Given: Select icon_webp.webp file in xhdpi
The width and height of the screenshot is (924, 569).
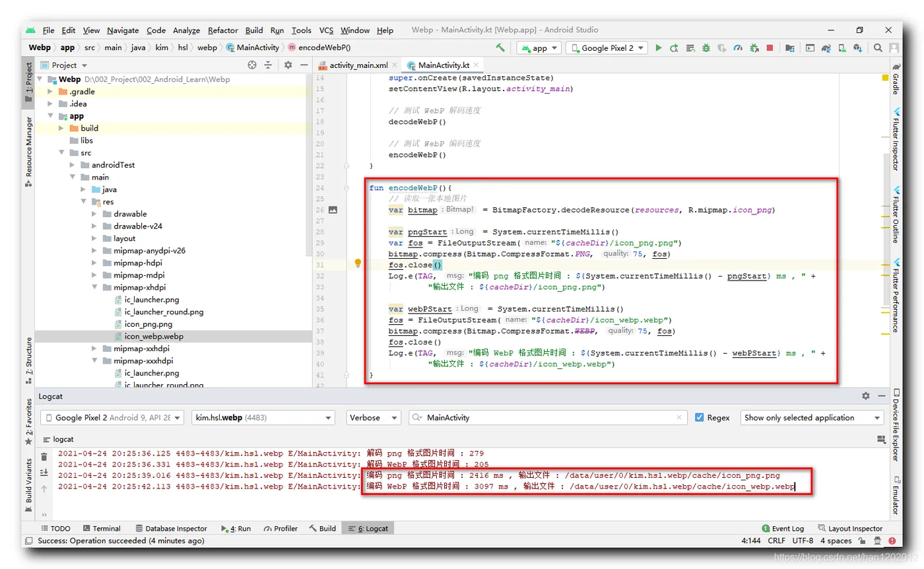Looking at the screenshot, I should 154,336.
